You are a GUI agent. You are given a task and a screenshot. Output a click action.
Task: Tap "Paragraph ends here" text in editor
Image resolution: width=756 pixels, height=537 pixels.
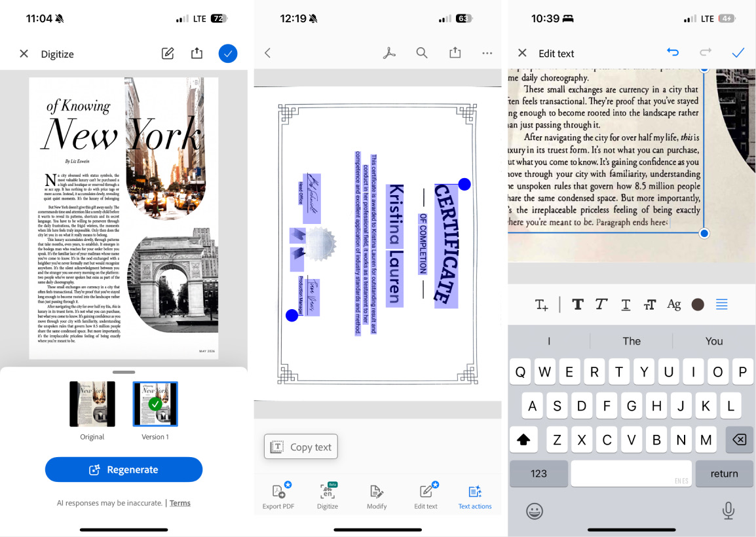click(630, 222)
